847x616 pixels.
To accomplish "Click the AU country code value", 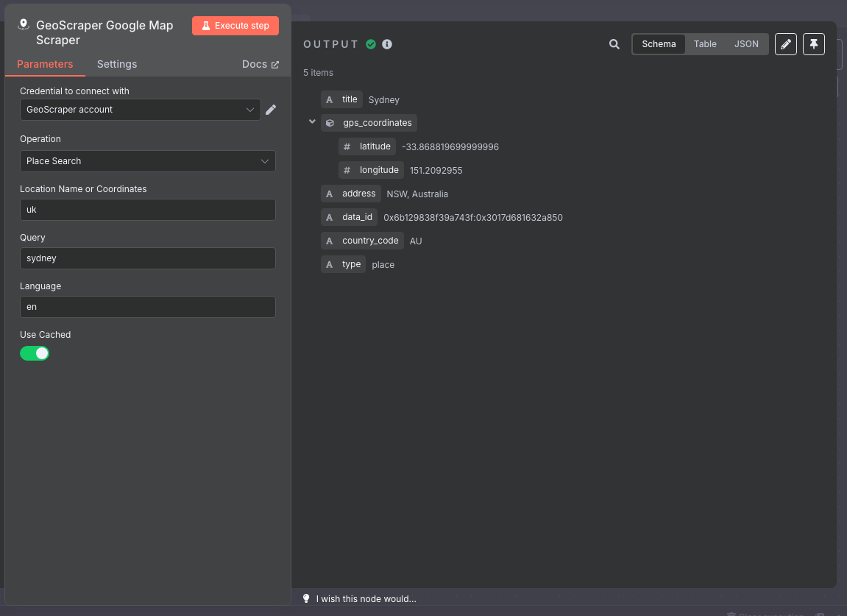I will click(415, 241).
